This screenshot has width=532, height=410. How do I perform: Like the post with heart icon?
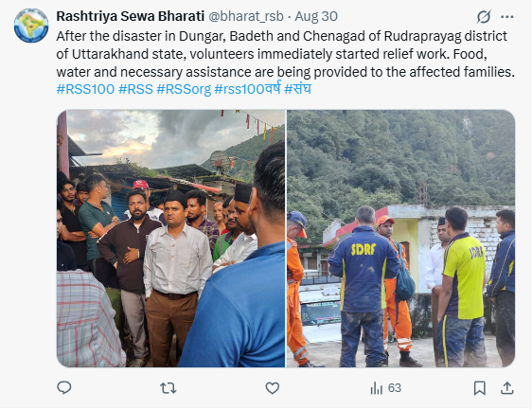[x=272, y=387]
